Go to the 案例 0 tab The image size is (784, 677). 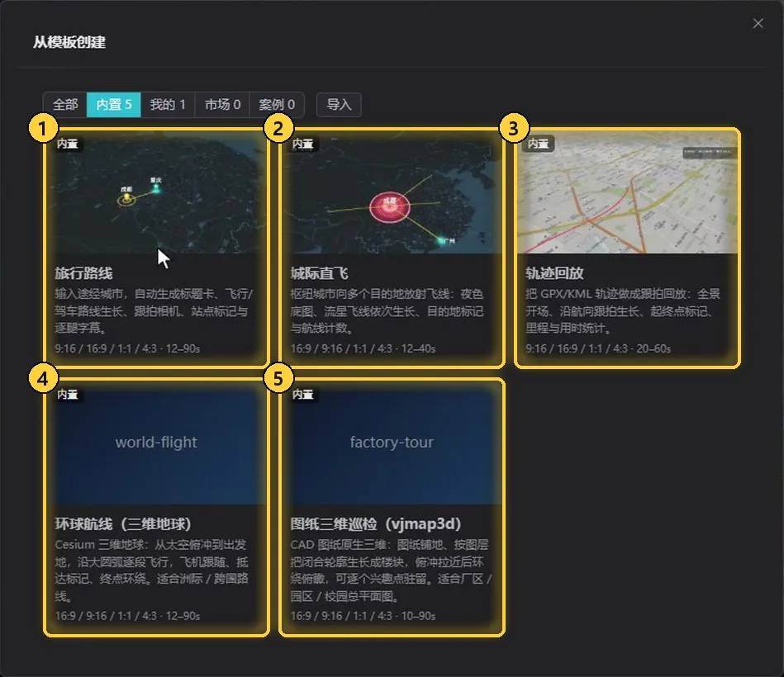277,104
